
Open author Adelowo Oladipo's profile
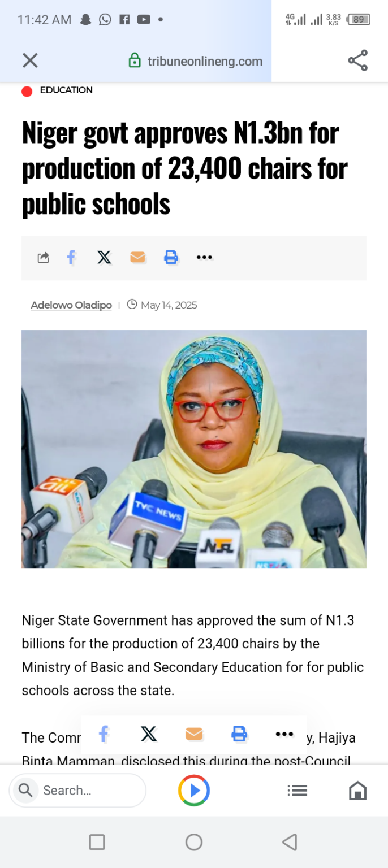click(x=71, y=305)
